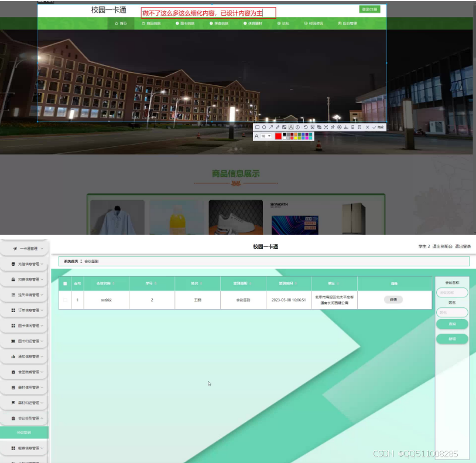Select the numbered marker tool

[298, 127]
